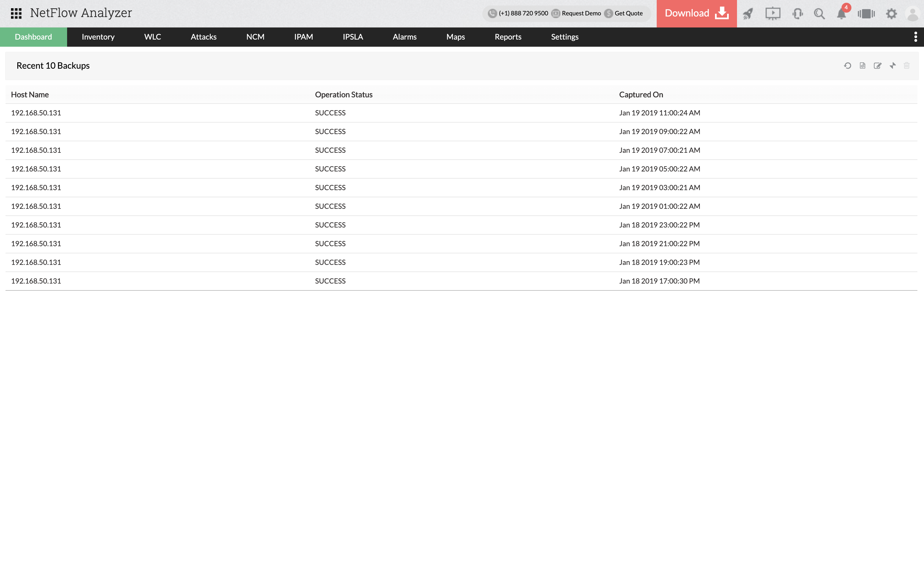
Task: Click the red Download button
Action: click(x=696, y=13)
